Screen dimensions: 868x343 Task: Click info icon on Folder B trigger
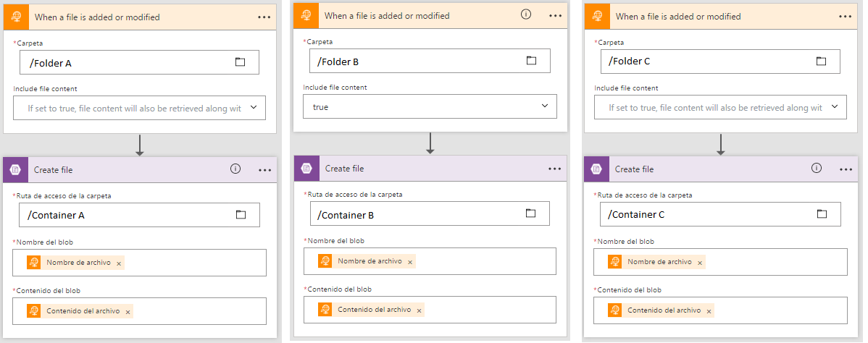(526, 15)
